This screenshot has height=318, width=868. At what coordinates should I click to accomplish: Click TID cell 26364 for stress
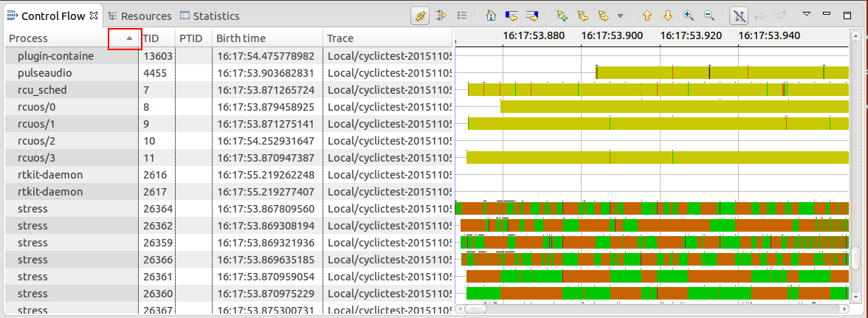click(158, 209)
